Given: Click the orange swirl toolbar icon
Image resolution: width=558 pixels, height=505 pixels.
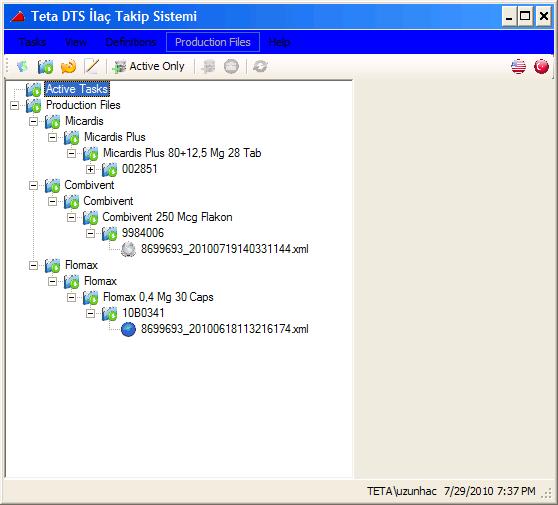Looking at the screenshot, I should (68, 66).
